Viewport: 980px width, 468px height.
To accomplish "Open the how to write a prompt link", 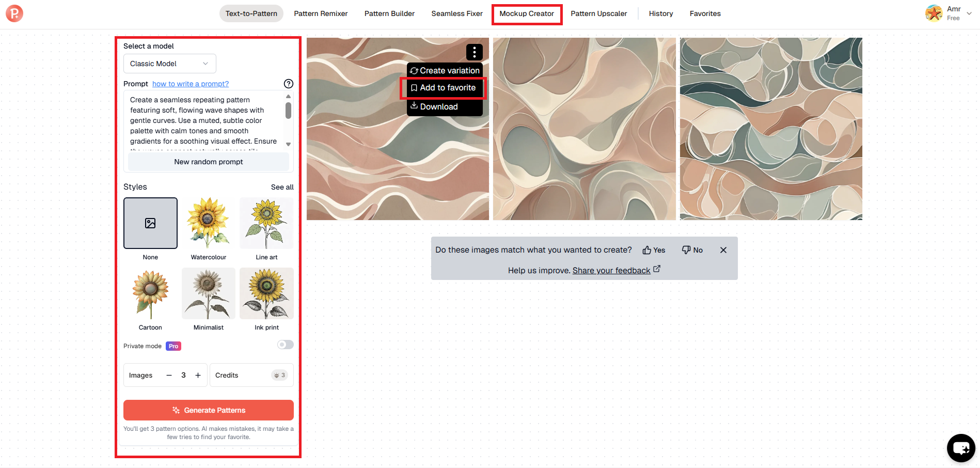I will pos(190,84).
